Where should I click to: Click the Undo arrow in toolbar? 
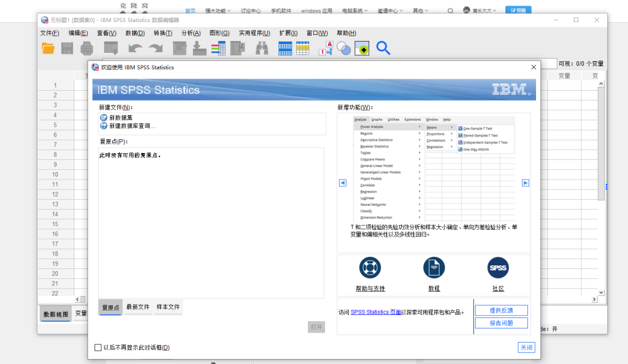(135, 48)
